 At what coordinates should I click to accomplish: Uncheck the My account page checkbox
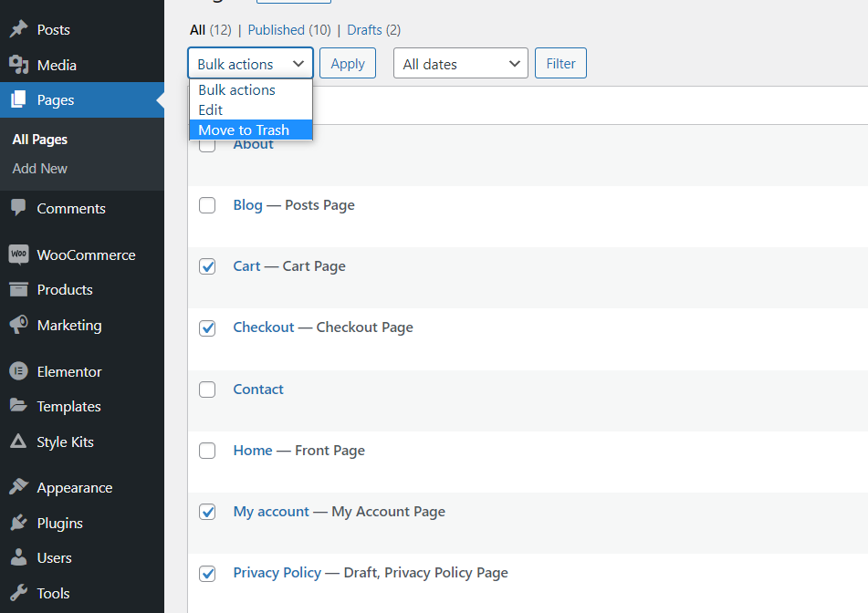click(207, 512)
